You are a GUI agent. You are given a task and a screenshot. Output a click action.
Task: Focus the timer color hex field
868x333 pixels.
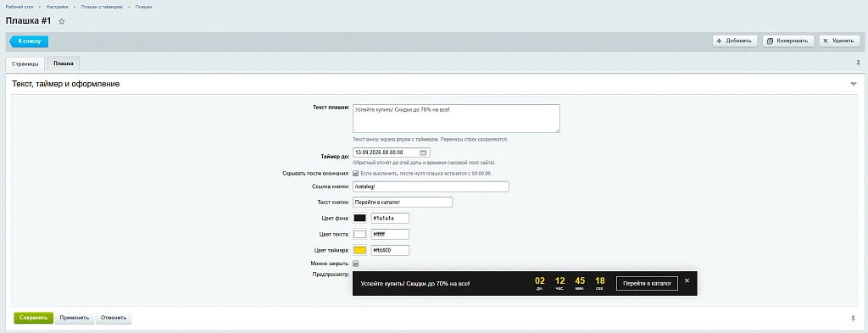pyautogui.click(x=390, y=251)
